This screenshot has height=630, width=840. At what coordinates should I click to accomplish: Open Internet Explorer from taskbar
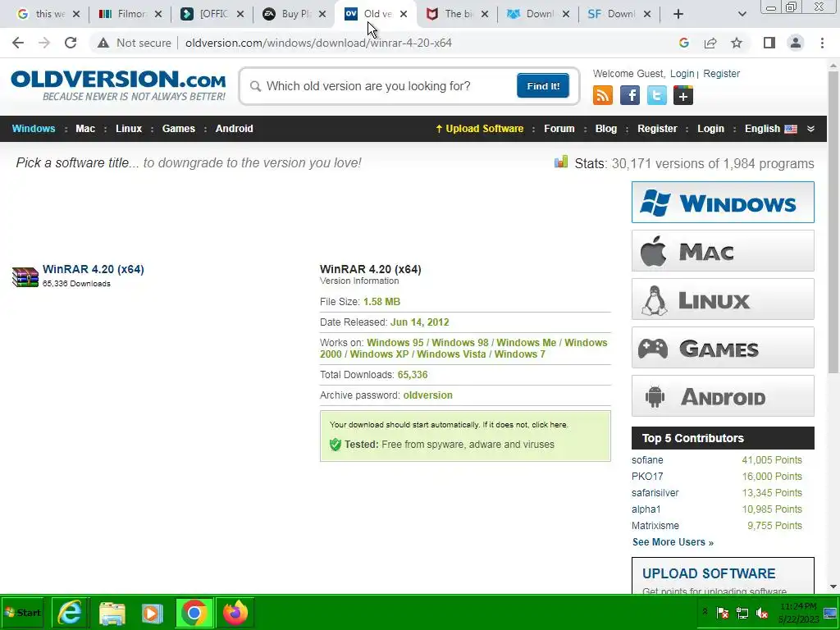[x=70, y=612]
